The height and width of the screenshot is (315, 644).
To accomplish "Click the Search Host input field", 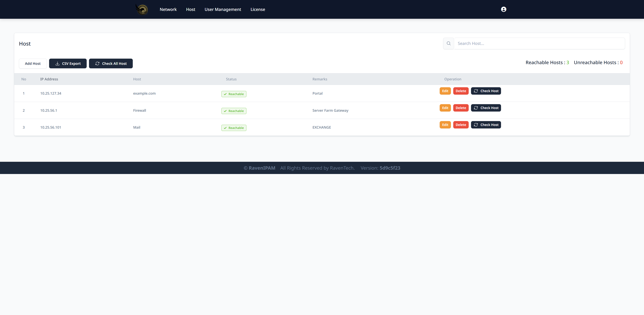I will coord(540,44).
